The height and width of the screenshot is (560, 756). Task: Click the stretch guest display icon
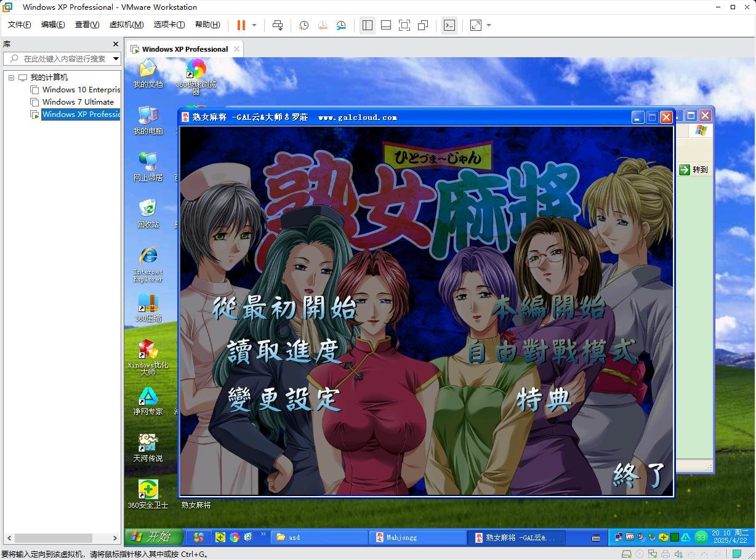(476, 25)
